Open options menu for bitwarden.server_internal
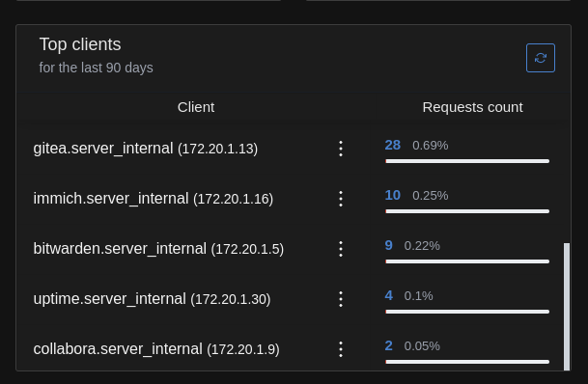The width and height of the screenshot is (588, 384). [341, 249]
